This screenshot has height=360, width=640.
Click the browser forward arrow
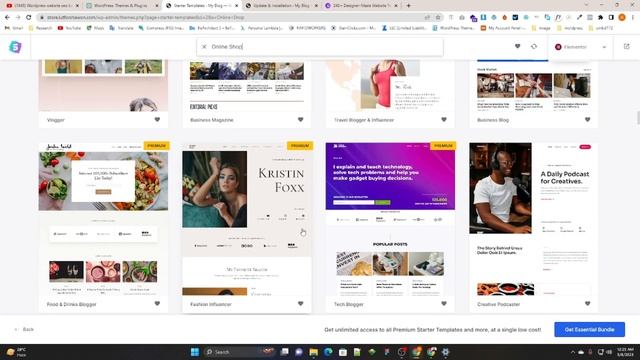click(x=18, y=18)
